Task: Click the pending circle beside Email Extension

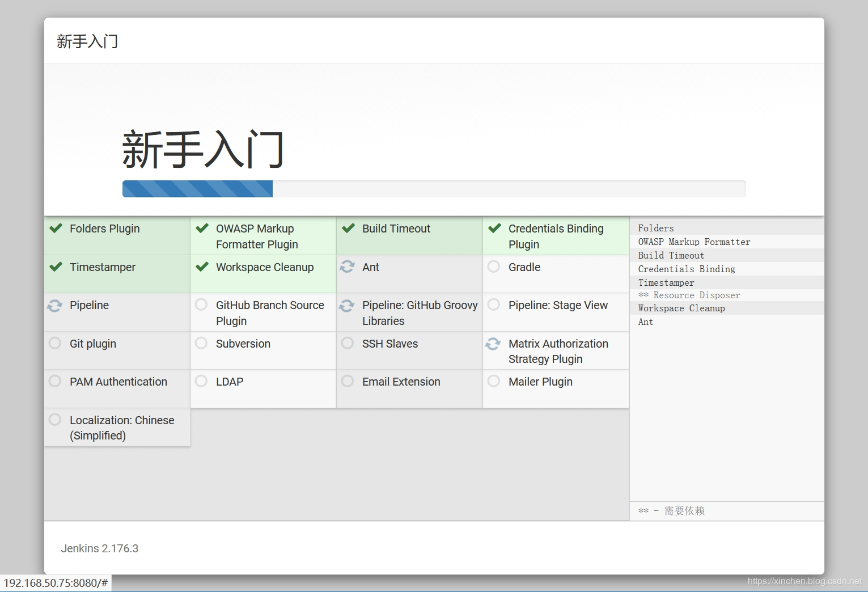Action: (348, 381)
